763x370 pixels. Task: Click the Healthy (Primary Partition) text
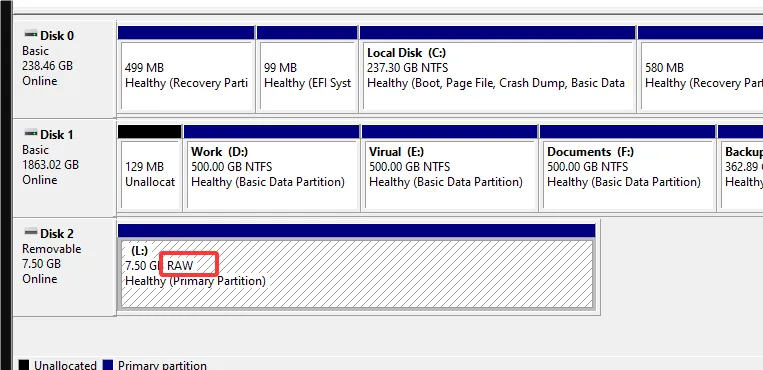pos(195,281)
